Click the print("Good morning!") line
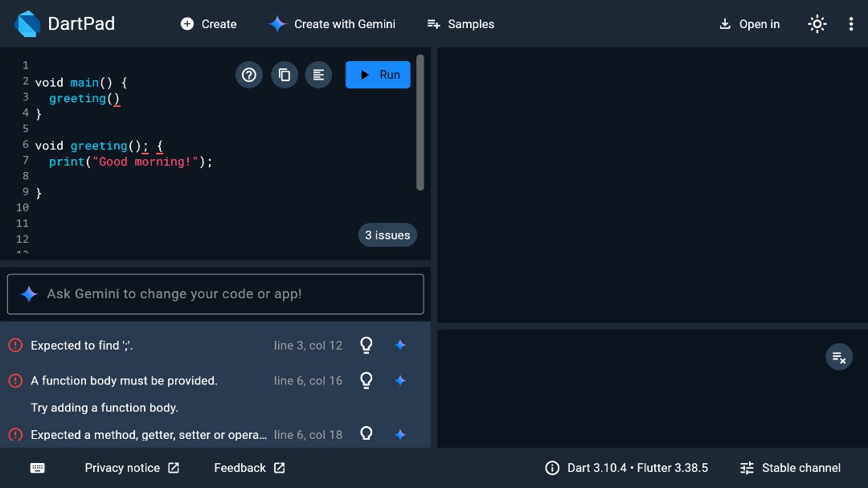The image size is (868, 488). (131, 162)
